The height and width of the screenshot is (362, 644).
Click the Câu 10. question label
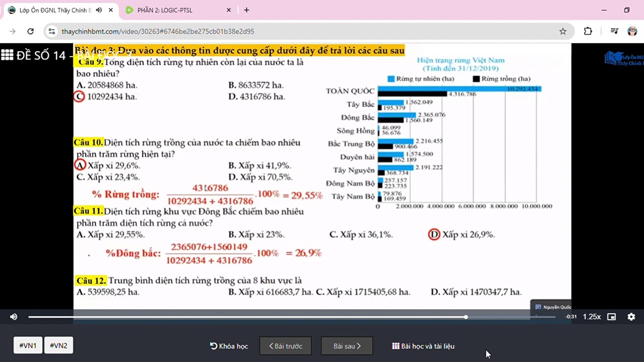pos(89,143)
